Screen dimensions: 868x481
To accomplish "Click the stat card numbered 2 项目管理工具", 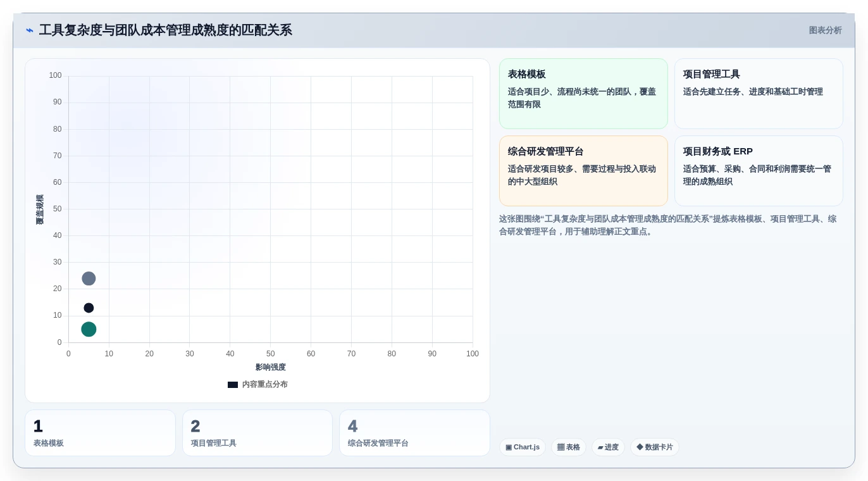I will [x=257, y=433].
